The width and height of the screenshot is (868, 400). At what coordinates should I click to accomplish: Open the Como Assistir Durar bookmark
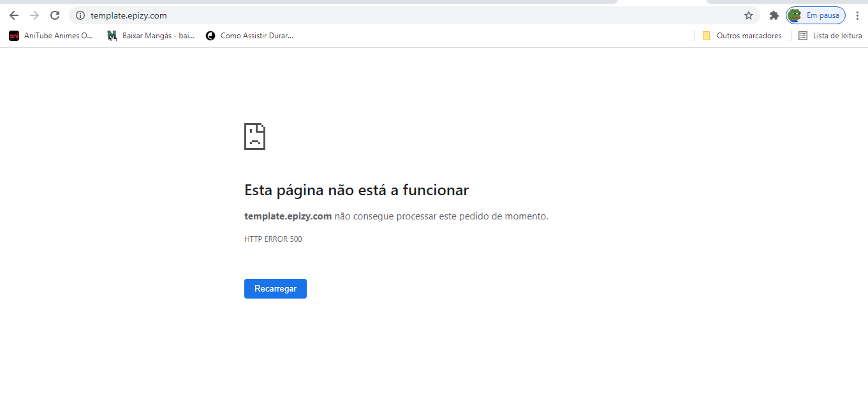pos(249,36)
